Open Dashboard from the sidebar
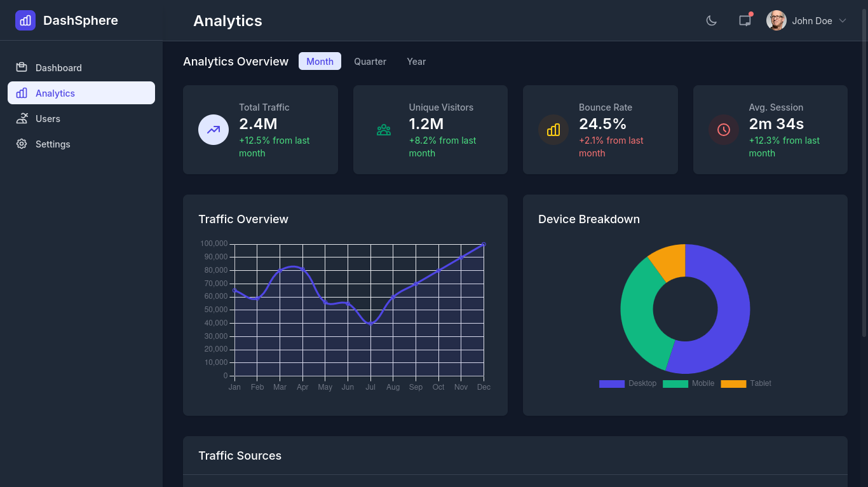Image resolution: width=868 pixels, height=487 pixels. tap(81, 67)
